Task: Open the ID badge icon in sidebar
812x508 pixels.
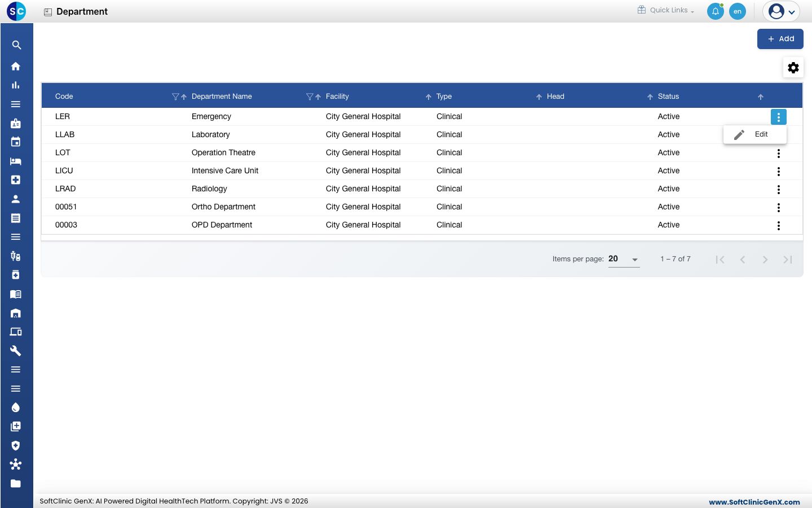Action: (x=16, y=123)
